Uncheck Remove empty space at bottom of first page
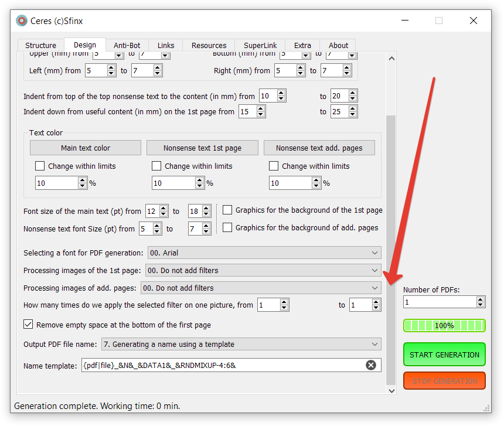Image resolution: width=504 pixels, height=426 pixels. [28, 325]
